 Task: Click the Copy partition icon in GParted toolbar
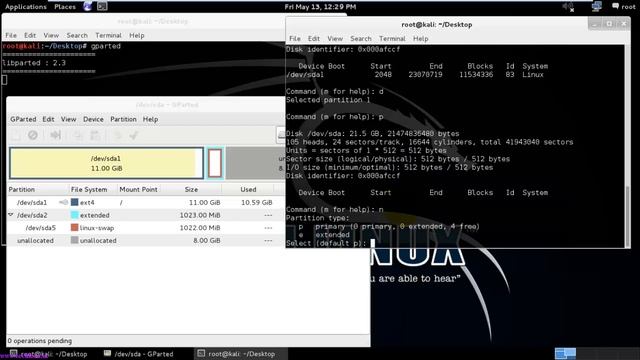[x=78, y=135]
